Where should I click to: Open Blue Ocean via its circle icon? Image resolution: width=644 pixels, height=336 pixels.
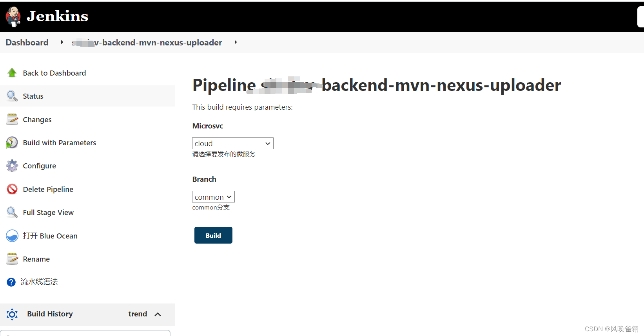tap(12, 236)
